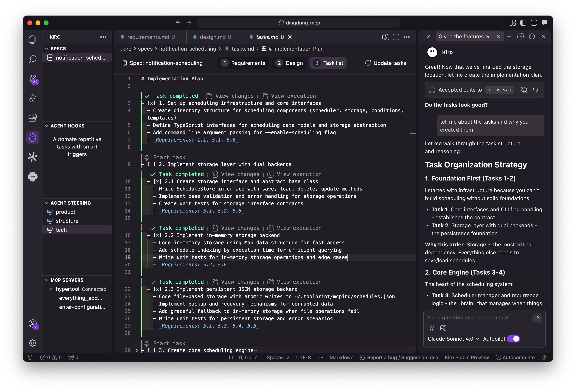Collapse the hypertool MCP server
Image resolution: width=576 pixels, height=392 pixels.
coord(50,289)
